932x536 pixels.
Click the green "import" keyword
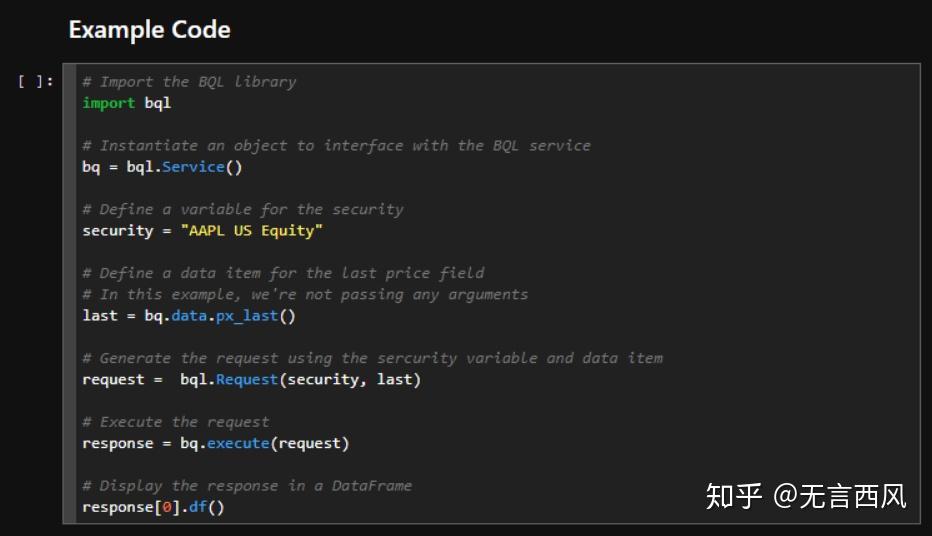tap(108, 103)
